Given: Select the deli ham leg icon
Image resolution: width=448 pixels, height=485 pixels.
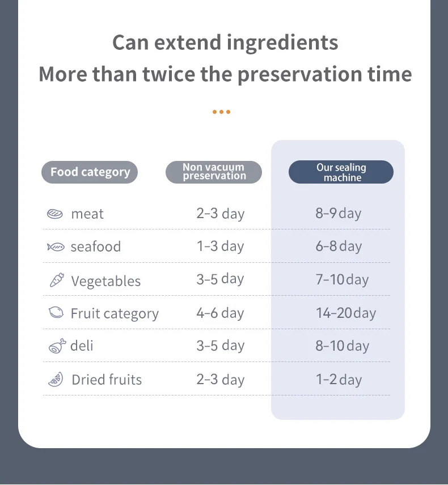Looking at the screenshot, I should pos(57,346).
